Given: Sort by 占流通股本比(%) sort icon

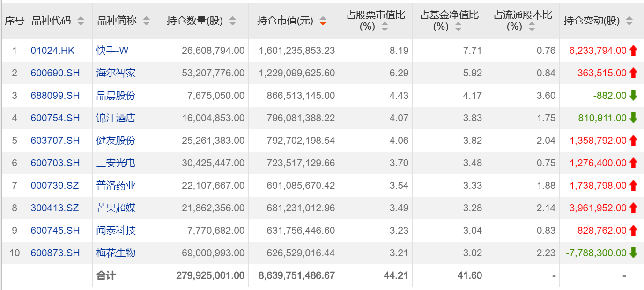Looking at the screenshot, I should [x=532, y=27].
